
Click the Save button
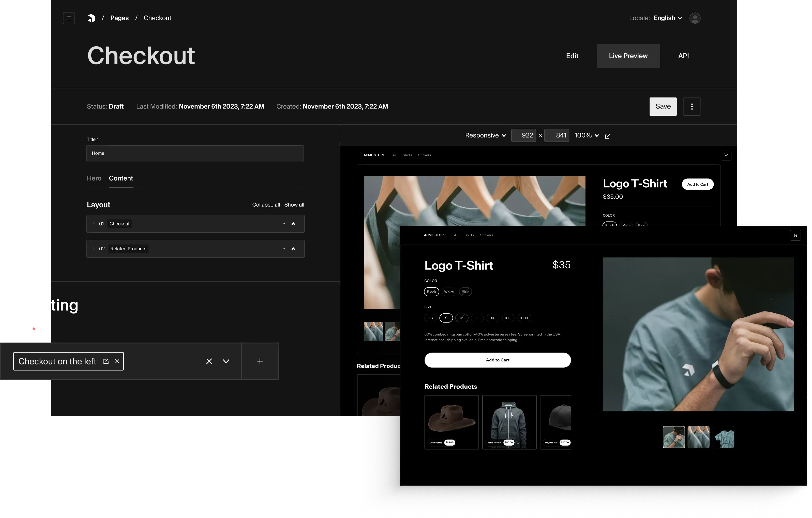coord(663,106)
